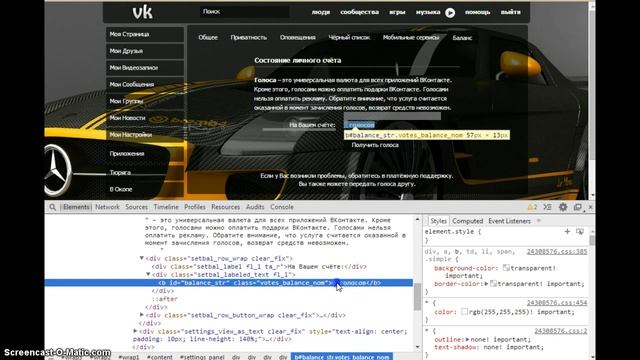
Task: Select the DevTools Resources tab
Action: click(x=226, y=207)
